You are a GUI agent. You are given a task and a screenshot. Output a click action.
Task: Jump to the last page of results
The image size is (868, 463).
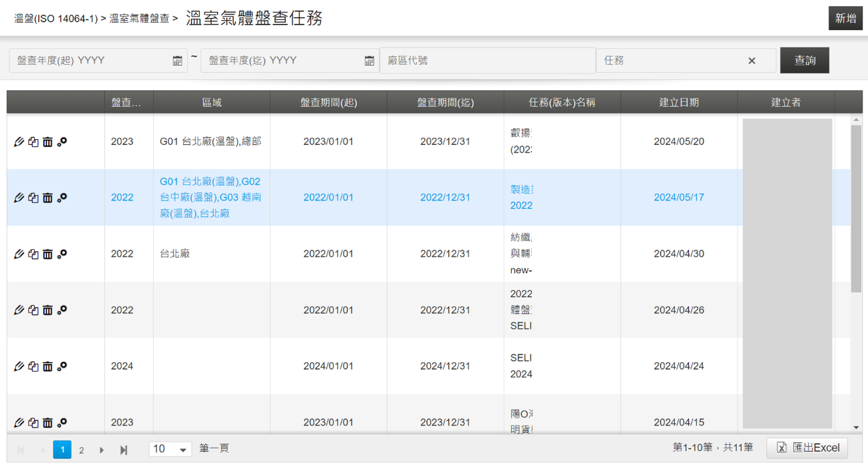pyautogui.click(x=124, y=450)
